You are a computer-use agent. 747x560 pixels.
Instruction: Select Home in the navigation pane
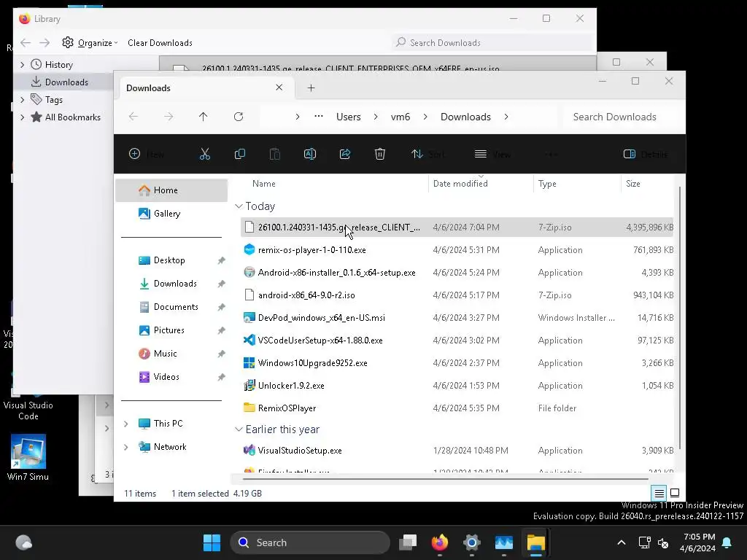click(172, 190)
